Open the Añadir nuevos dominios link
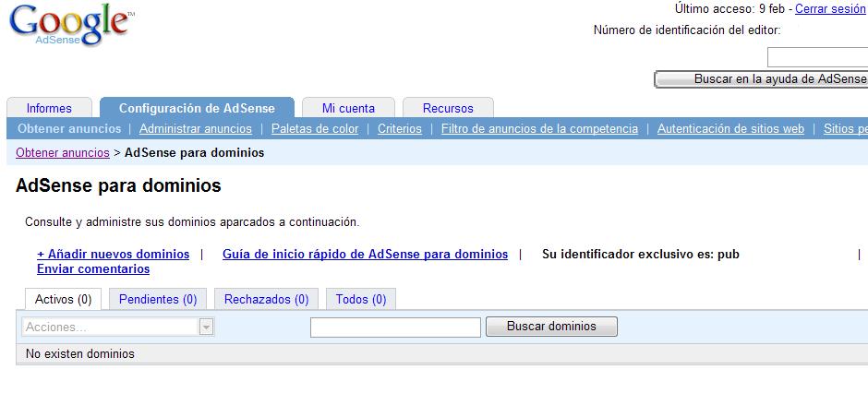This screenshot has width=868, height=393. click(113, 254)
